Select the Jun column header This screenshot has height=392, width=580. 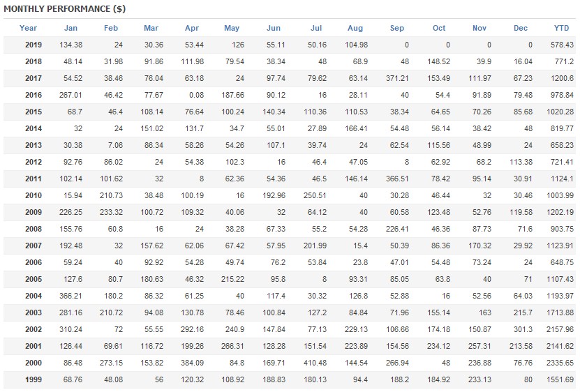click(274, 28)
